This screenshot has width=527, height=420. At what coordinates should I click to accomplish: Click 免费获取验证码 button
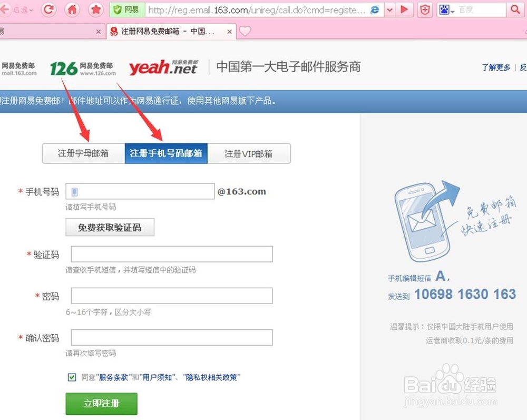110,228
